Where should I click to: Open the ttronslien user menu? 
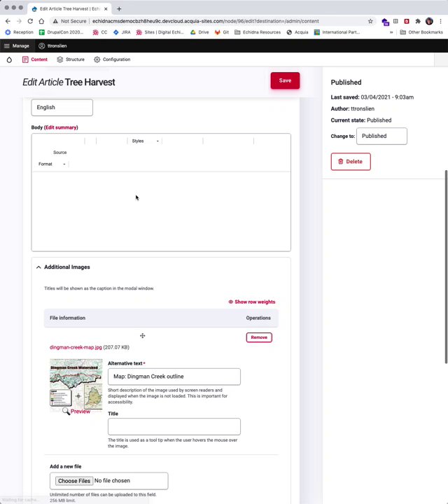coord(52,46)
